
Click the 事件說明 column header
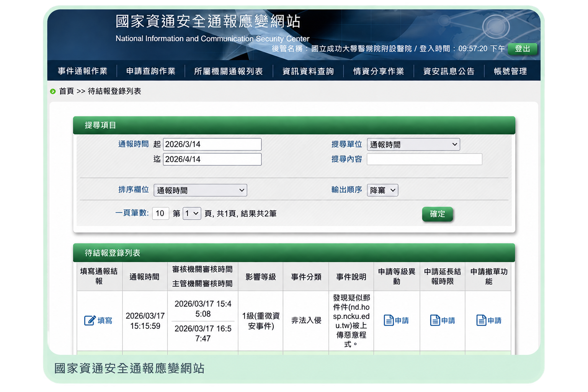coord(351,277)
